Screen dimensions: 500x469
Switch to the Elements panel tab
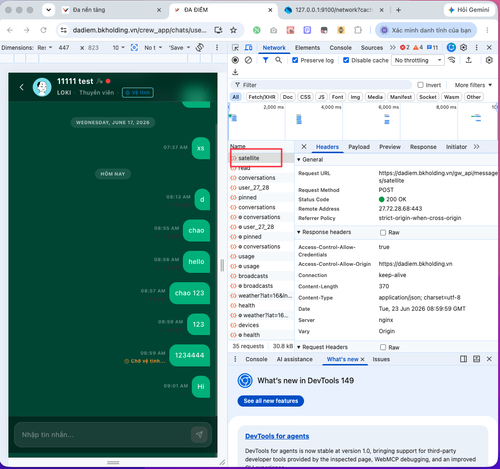point(307,48)
